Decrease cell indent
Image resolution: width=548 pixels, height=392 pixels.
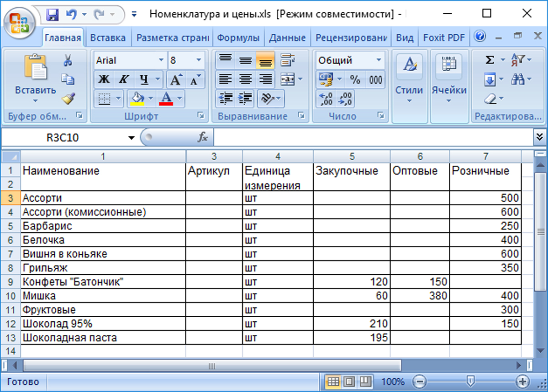(225, 98)
